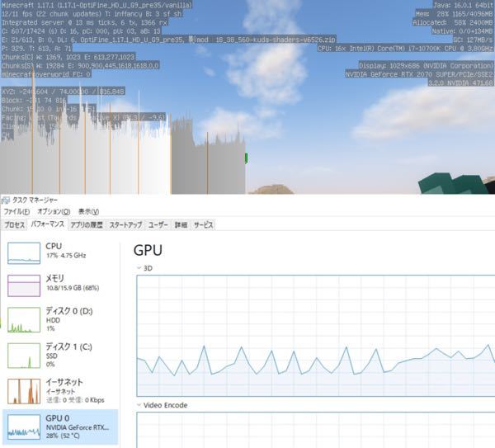Screen dimensions: 495x448
Task: Click the 送信: 0 受信: 0 Kbps text
Action: click(75, 400)
